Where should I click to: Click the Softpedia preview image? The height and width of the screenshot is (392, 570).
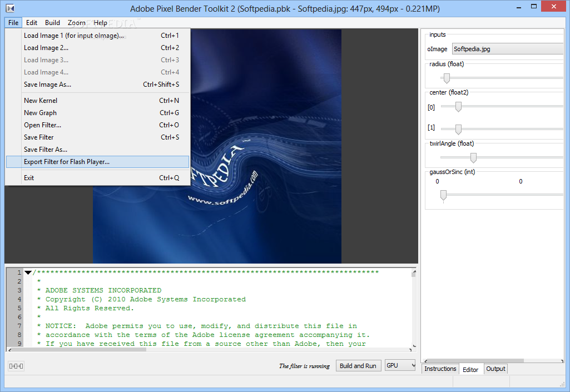[217, 146]
